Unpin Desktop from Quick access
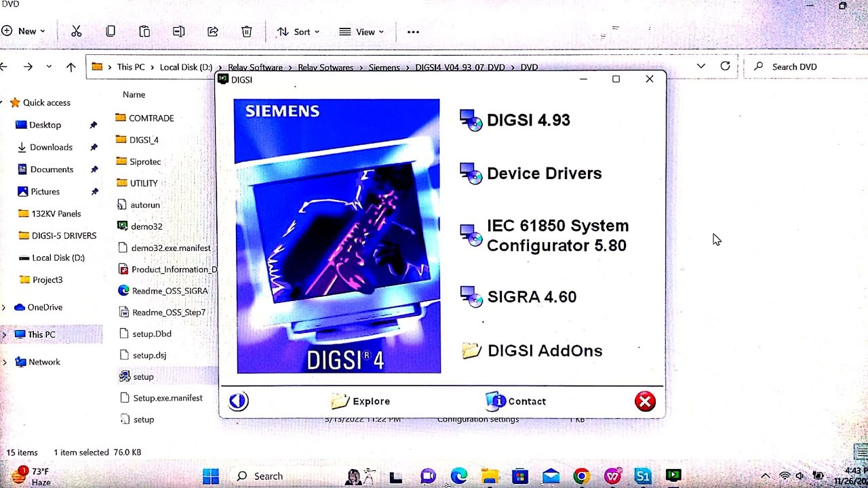The width and height of the screenshot is (868, 488). 94,125
